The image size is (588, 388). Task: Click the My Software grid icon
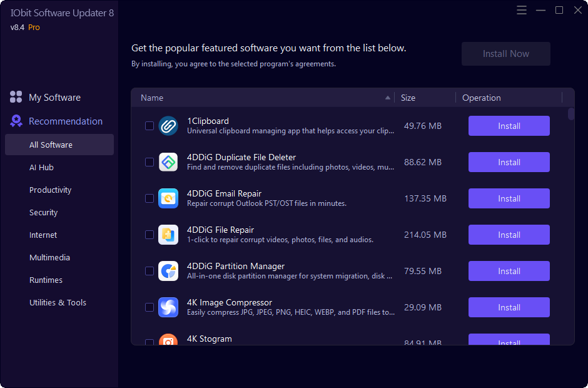click(15, 97)
